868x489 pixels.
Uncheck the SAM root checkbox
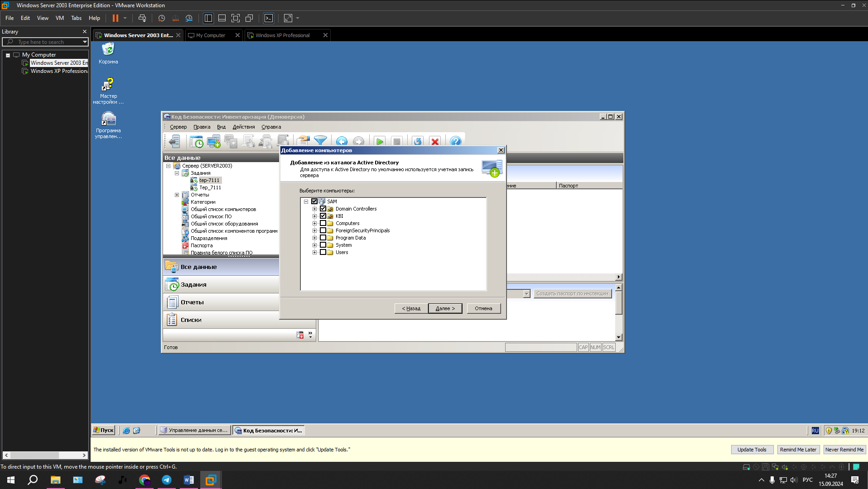(314, 201)
